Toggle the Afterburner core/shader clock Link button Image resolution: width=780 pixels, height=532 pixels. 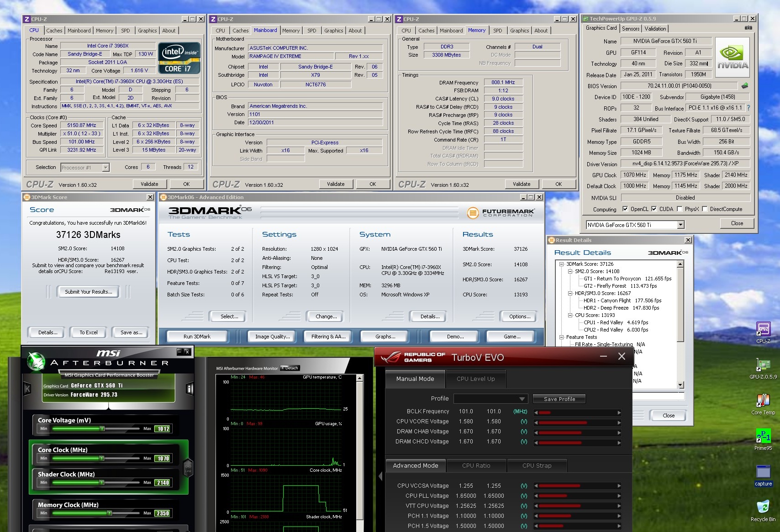(x=188, y=468)
